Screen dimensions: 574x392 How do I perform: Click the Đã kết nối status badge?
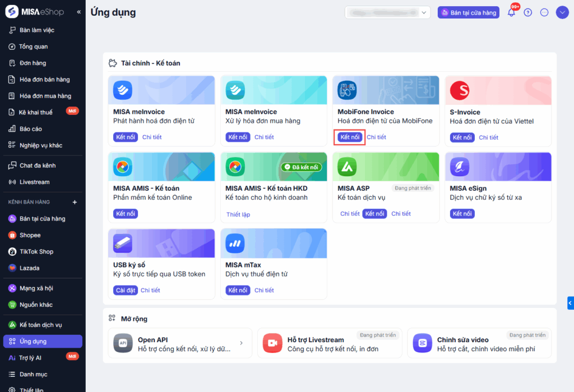coord(302,167)
